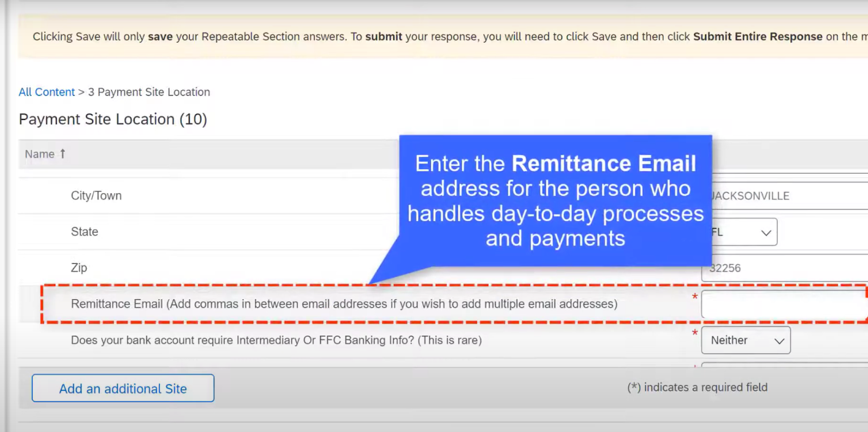The height and width of the screenshot is (432, 868).
Task: Click the red asterisk beside Intermediary banking dropdown
Action: 694,333
